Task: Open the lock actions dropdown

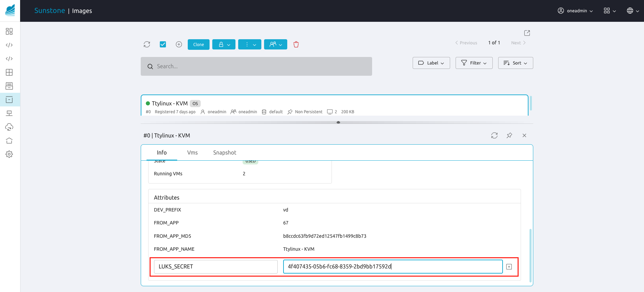Action: 224,44
